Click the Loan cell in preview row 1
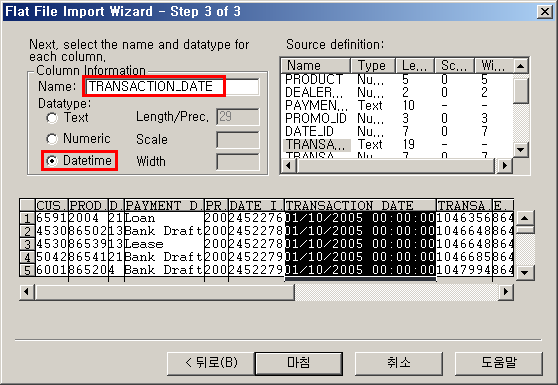 pyautogui.click(x=164, y=218)
